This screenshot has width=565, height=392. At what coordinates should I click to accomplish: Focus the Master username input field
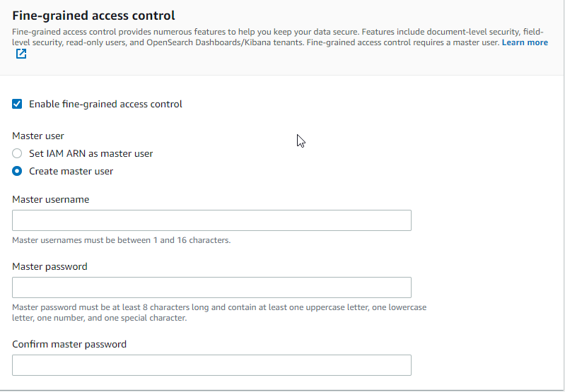click(211, 220)
